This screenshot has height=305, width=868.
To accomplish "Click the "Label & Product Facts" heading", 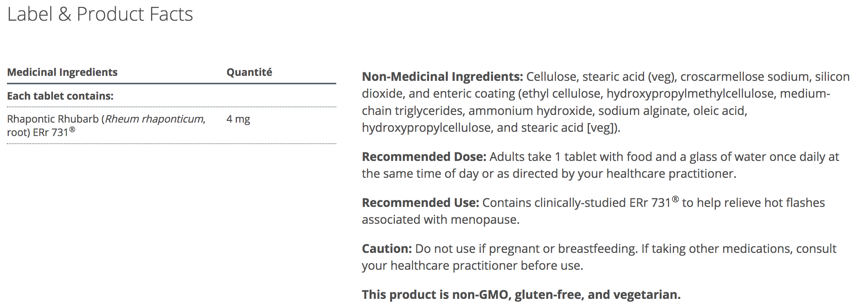I will coord(100,15).
